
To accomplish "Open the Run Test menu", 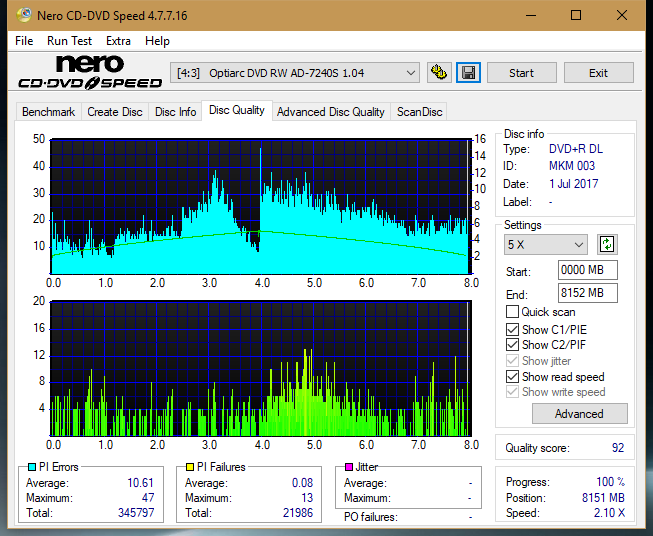I will 69,41.
